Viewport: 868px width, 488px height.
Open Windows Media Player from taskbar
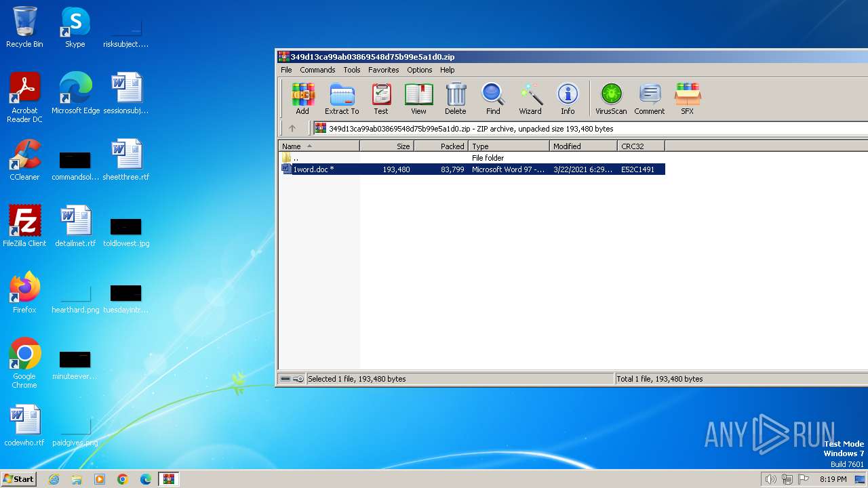point(100,479)
